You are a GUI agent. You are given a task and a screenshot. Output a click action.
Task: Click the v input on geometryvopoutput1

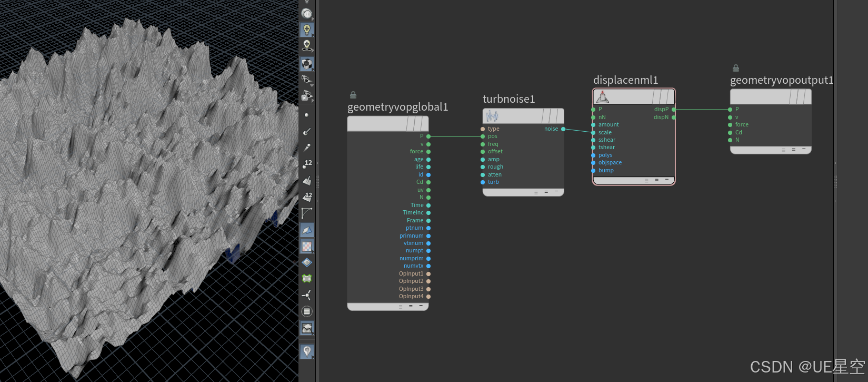coord(730,117)
